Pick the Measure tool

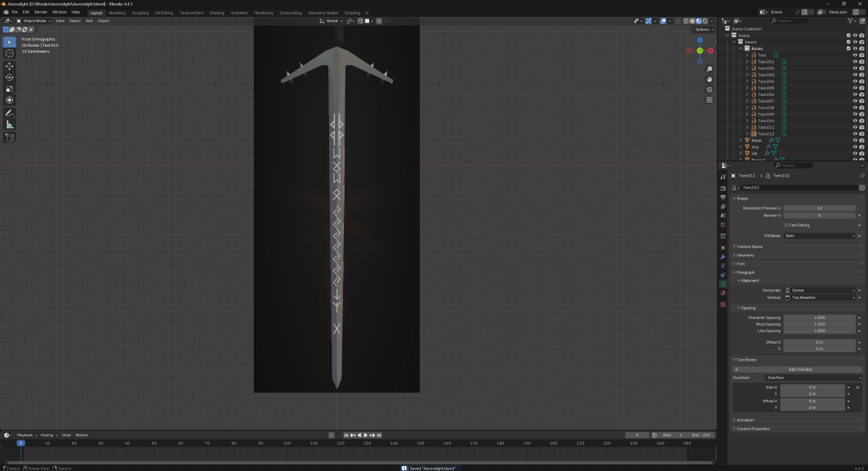pos(9,124)
